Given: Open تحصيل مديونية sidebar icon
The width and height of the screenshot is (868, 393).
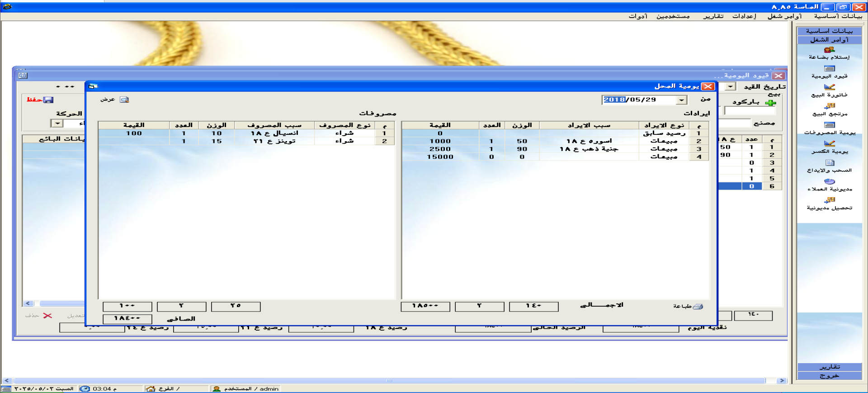Looking at the screenshot, I should pyautogui.click(x=829, y=200).
